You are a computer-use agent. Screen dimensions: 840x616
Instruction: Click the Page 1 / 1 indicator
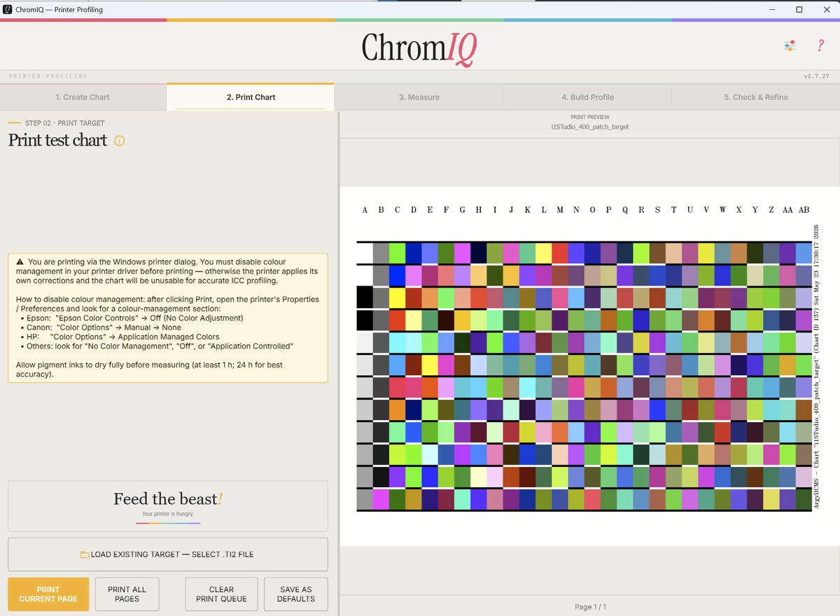[x=590, y=607]
